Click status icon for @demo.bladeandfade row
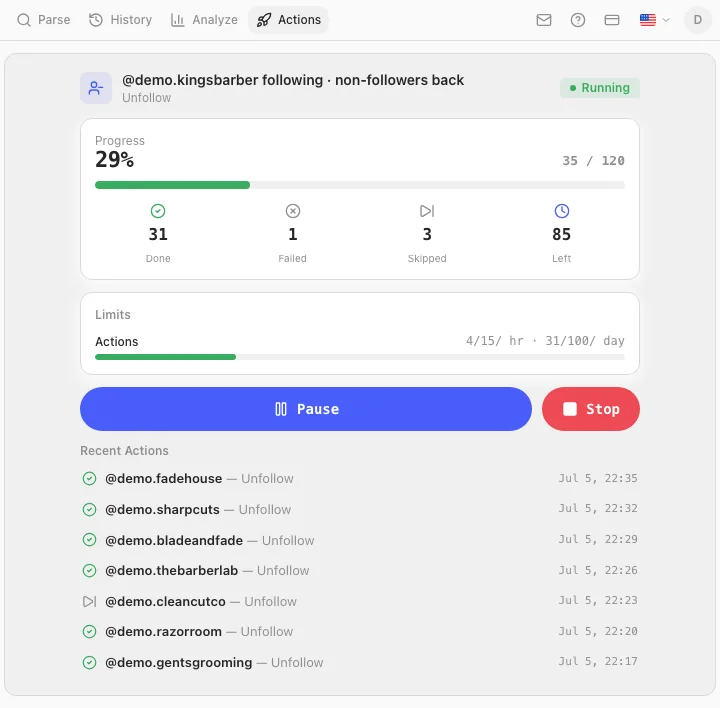Screen dimensions: 720x708 89,539
